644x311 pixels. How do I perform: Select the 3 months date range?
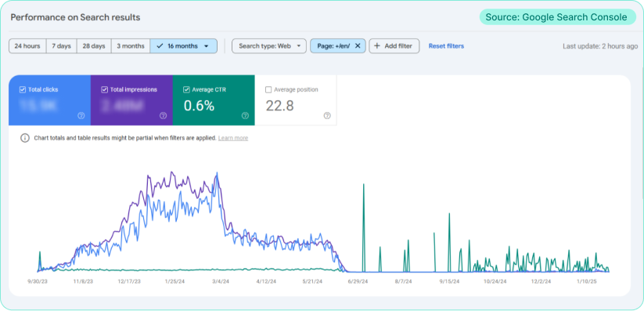point(130,46)
